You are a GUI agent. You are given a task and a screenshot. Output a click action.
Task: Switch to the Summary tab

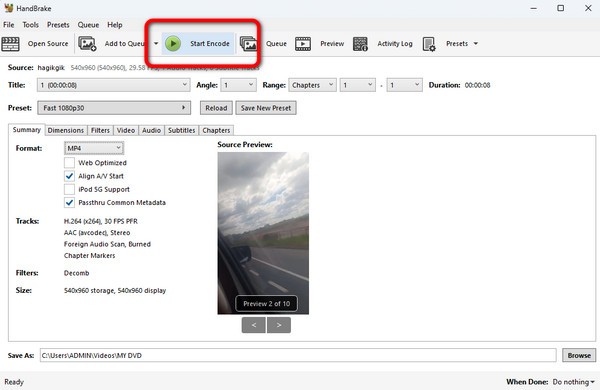[x=26, y=130]
